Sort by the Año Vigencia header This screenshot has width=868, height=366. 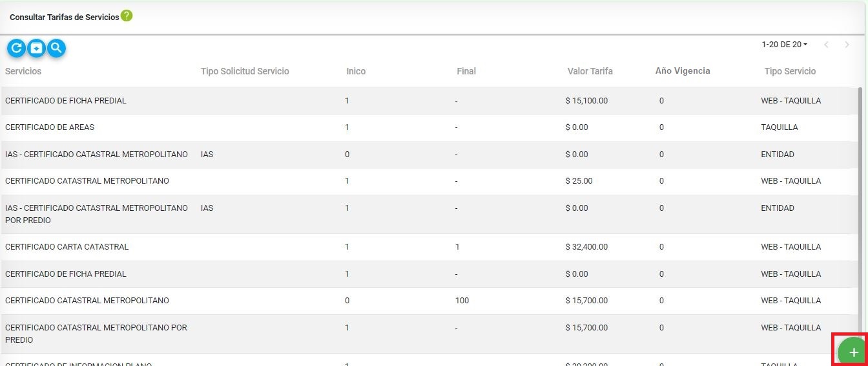pos(683,71)
